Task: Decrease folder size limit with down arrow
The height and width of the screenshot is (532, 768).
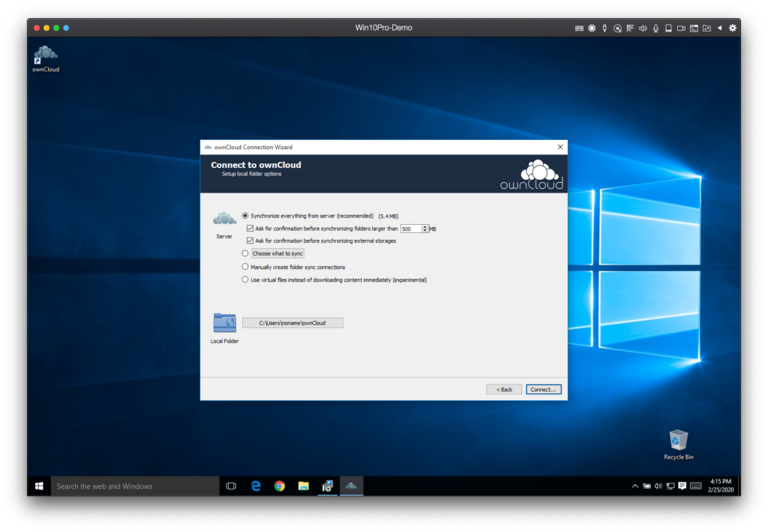Action: (x=425, y=231)
